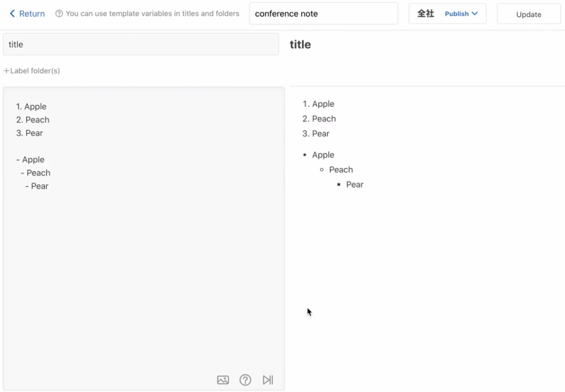Click the hollow-bulleted 'Peach' in preview
565x392 pixels.
(x=341, y=169)
